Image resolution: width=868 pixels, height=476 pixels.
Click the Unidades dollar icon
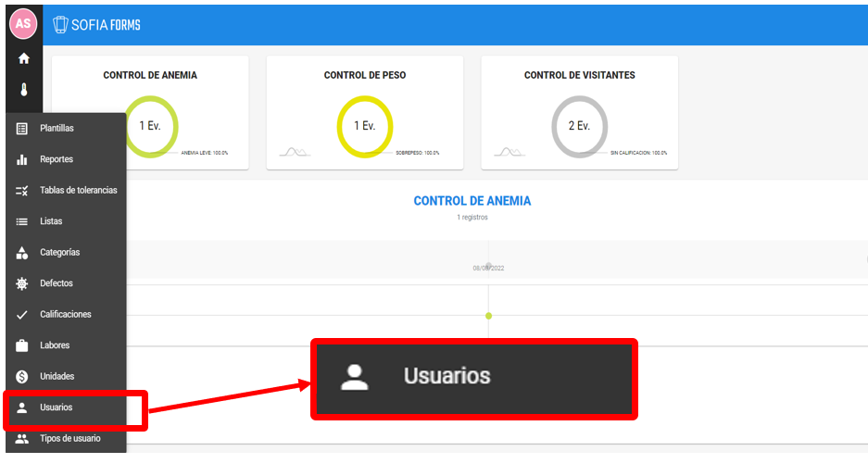point(22,377)
